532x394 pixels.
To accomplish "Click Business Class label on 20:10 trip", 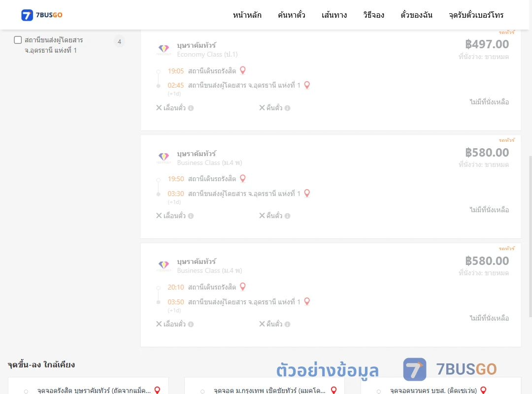I will [209, 270].
